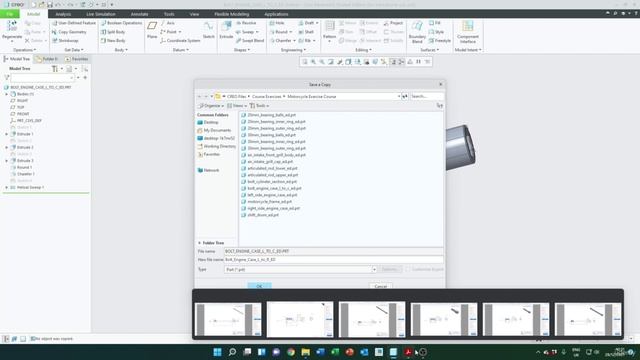Switch to Folder Browser tab

(47, 59)
